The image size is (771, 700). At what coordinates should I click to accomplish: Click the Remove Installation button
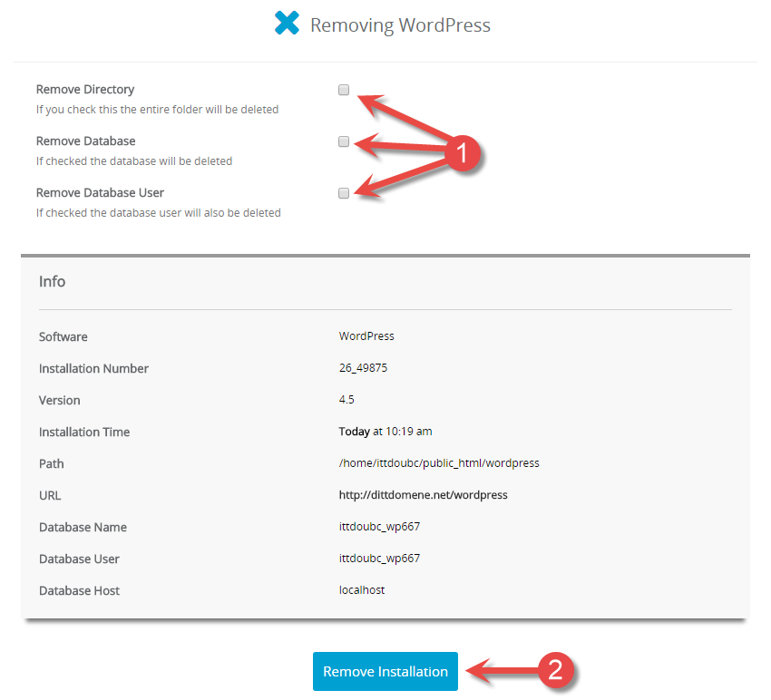click(x=385, y=672)
